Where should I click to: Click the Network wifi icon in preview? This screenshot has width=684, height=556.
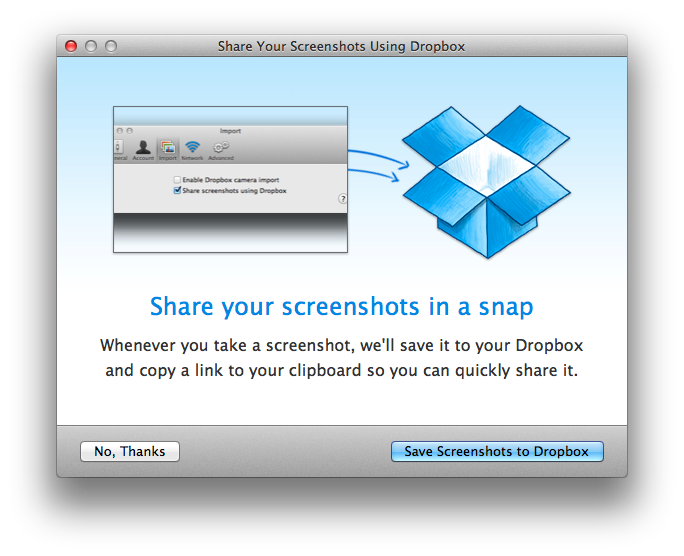tap(192, 148)
